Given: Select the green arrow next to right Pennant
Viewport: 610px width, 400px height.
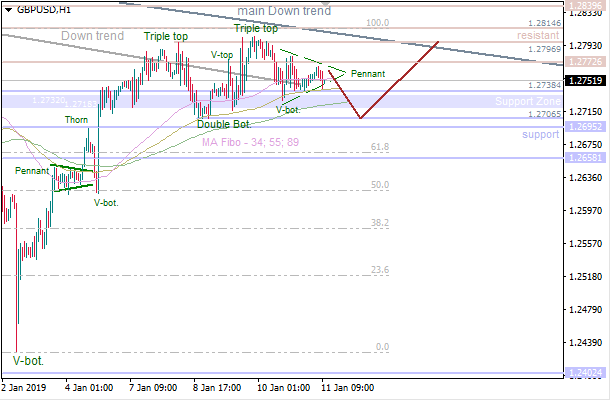Looking at the screenshot, I should coord(334,72).
